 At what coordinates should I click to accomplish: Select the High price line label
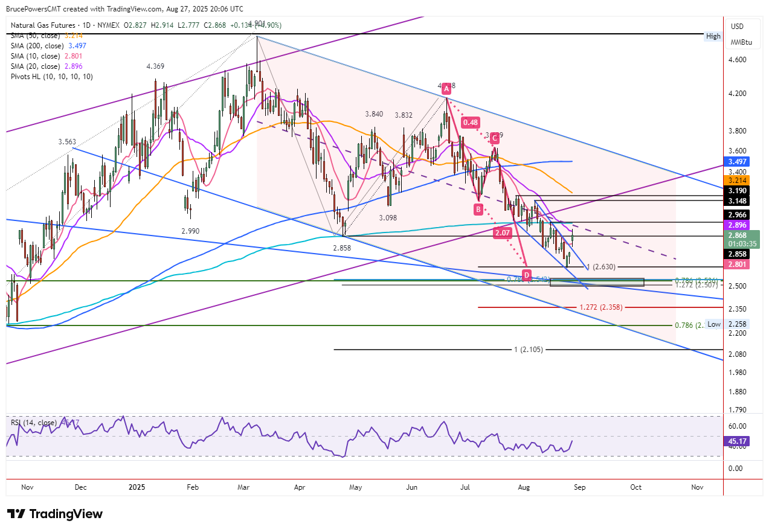[x=713, y=36]
